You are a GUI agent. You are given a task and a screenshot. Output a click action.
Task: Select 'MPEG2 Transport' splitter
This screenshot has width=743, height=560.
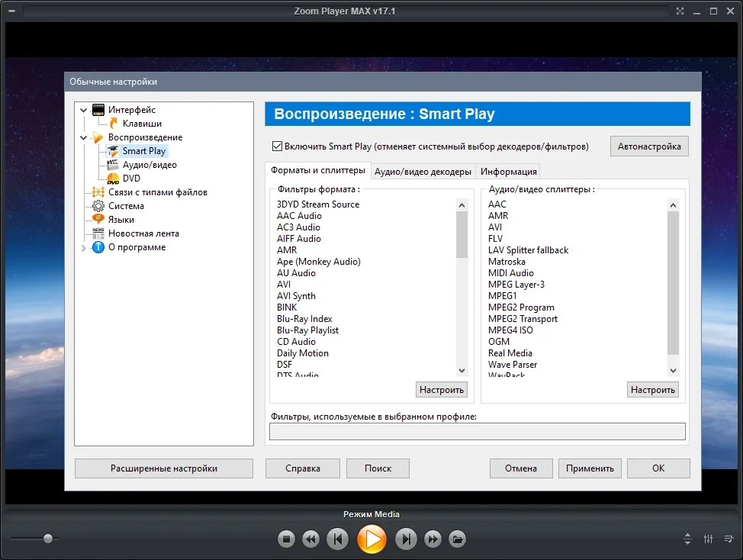523,319
